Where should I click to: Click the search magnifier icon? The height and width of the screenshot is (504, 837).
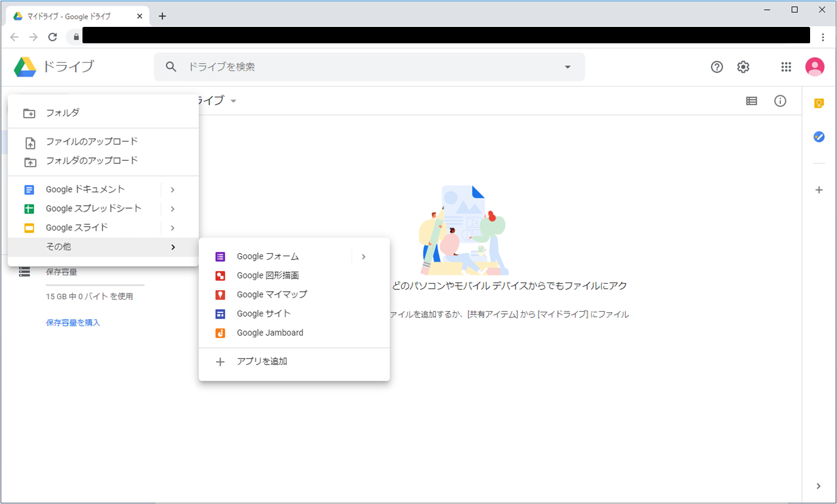[x=171, y=67]
